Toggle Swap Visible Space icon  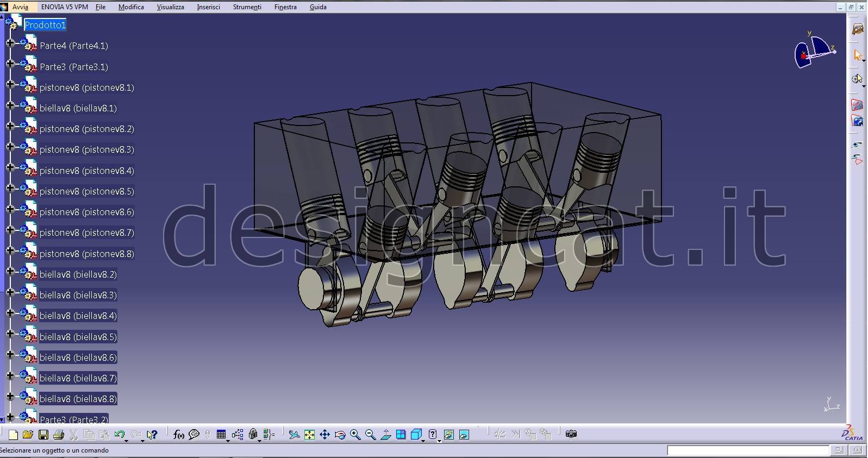[464, 435]
